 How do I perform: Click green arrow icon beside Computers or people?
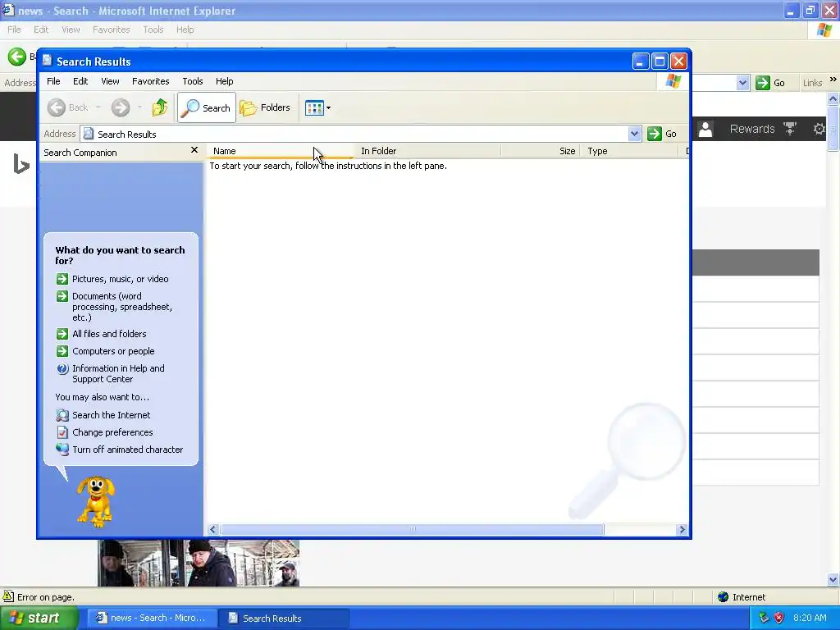pyautogui.click(x=62, y=351)
